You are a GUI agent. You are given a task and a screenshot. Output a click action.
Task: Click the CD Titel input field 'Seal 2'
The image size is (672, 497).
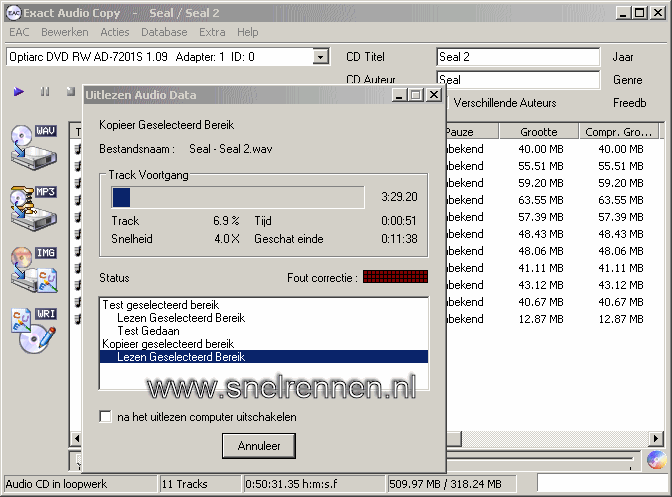coord(518,57)
